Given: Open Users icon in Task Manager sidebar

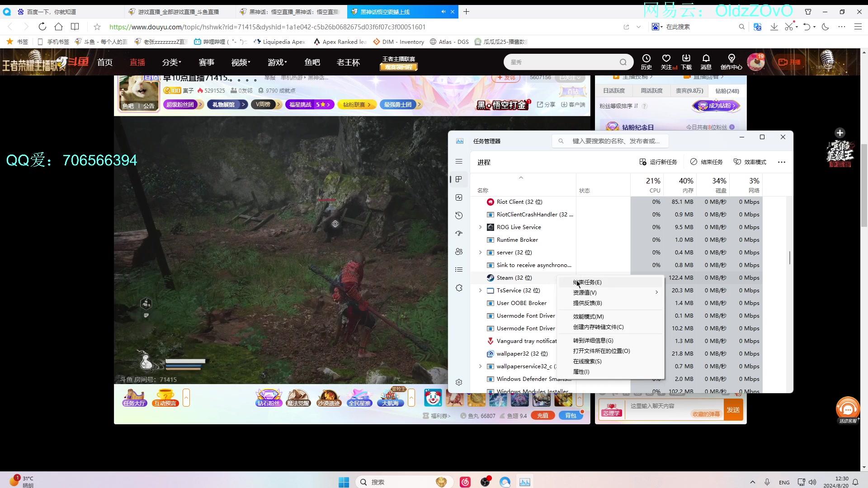Looking at the screenshot, I should tap(459, 252).
